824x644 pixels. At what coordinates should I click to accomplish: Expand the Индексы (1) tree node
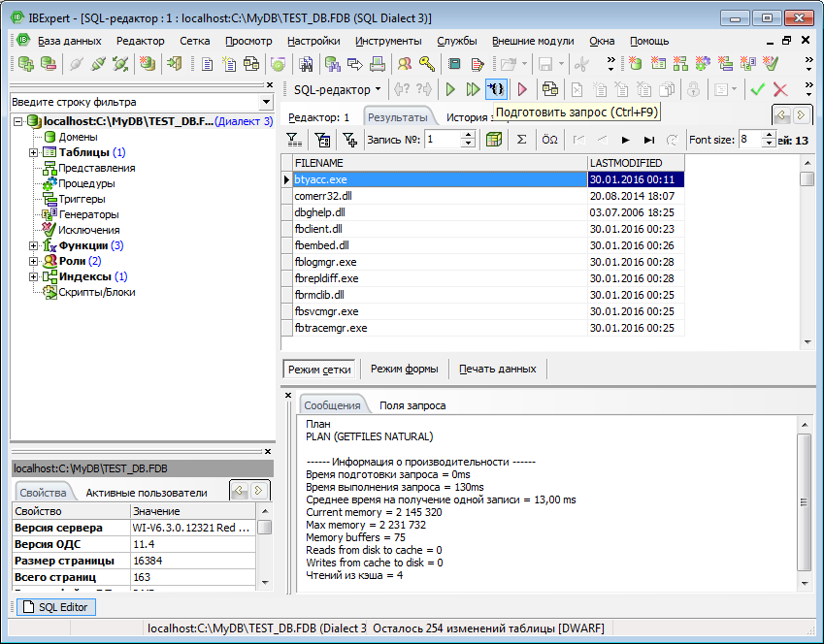[x=33, y=276]
